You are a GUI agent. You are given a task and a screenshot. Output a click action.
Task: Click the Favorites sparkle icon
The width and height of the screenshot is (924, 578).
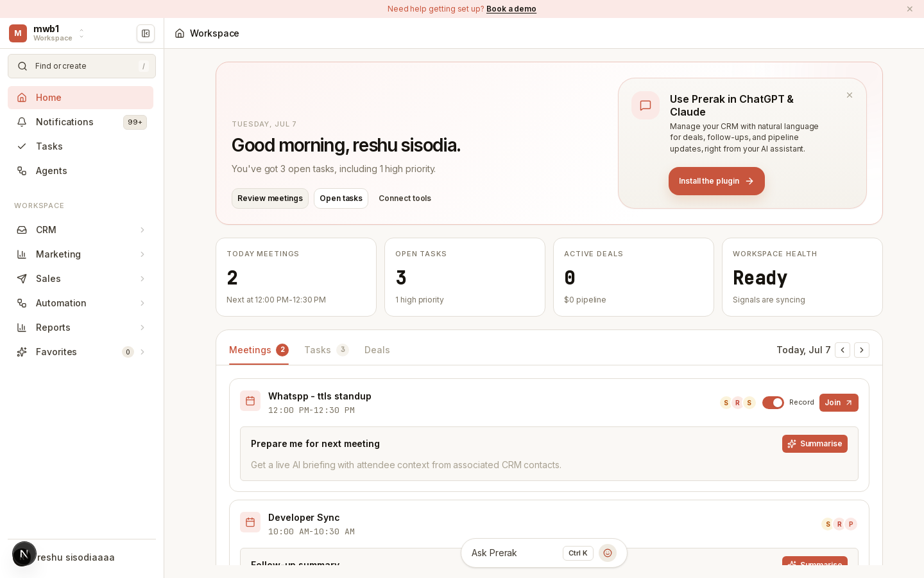point(22,352)
